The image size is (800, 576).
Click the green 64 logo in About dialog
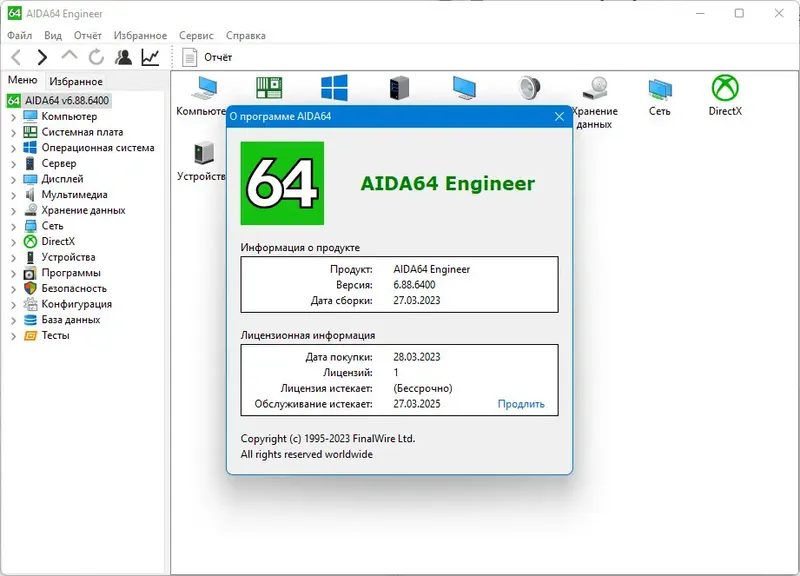[x=282, y=183]
